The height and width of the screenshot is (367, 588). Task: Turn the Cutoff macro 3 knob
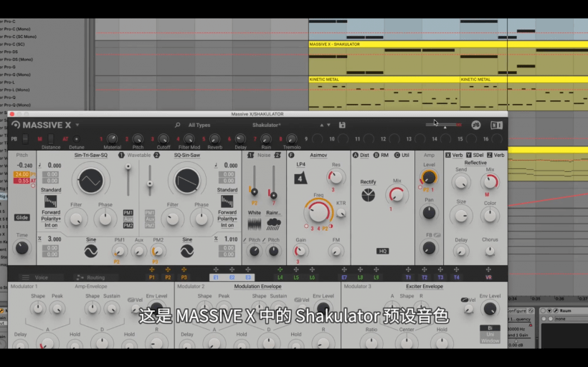coord(163,139)
